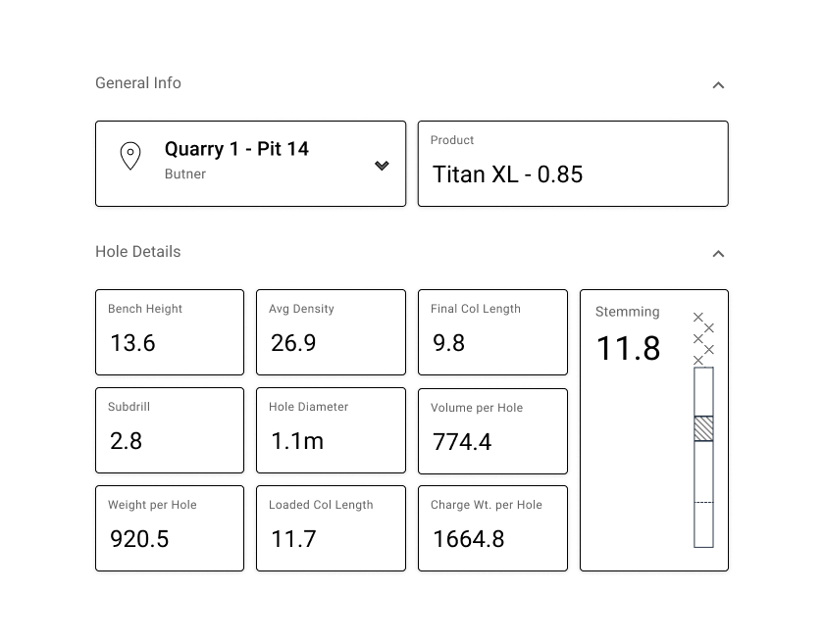The width and height of the screenshot is (824, 644).
Task: Click the Charge Wt. per Hole value 1664.8
Action: (x=468, y=539)
